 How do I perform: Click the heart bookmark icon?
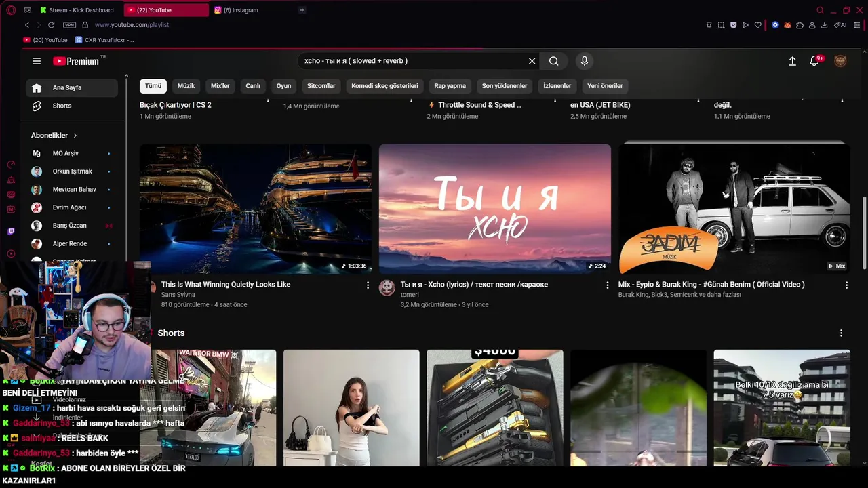pyautogui.click(x=757, y=25)
